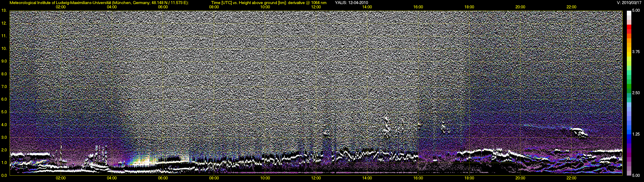The width and height of the screenshot is (644, 182).
Task: Click the 16:00 label on the bottom time axis
Action: (418, 178)
